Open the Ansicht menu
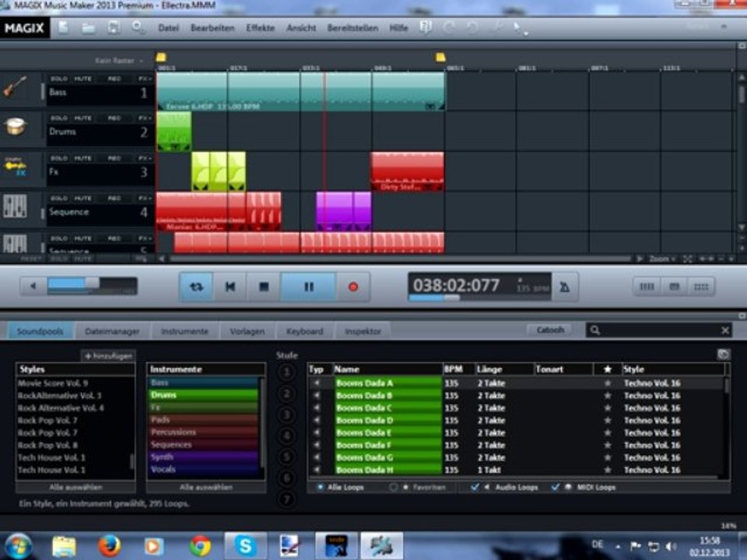 point(301,28)
